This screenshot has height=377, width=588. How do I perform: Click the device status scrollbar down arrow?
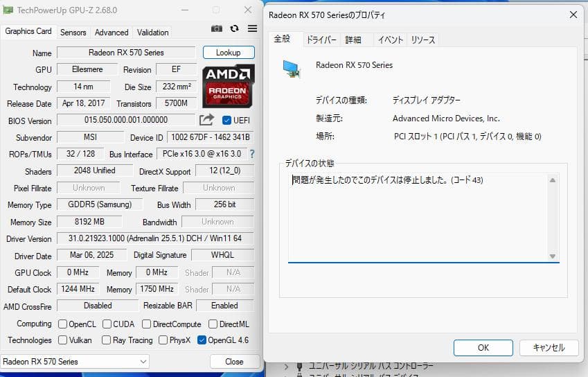[553, 256]
